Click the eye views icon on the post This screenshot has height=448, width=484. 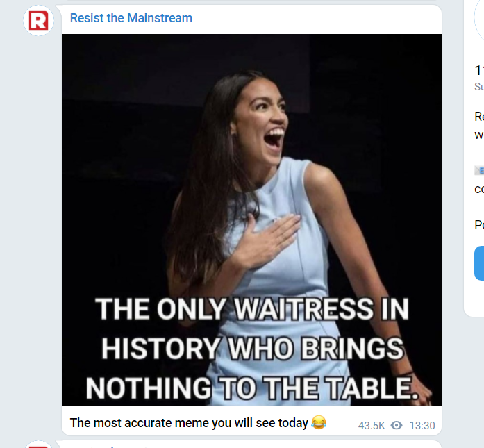point(397,425)
